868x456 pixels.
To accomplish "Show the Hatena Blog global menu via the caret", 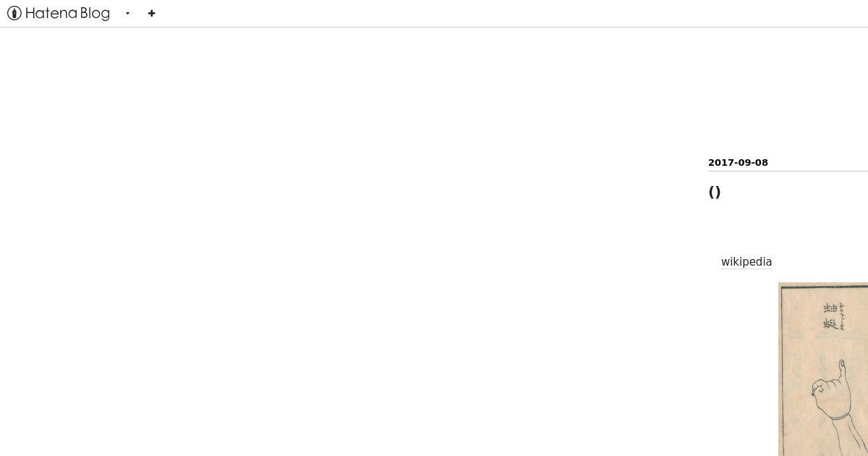I will click(127, 13).
